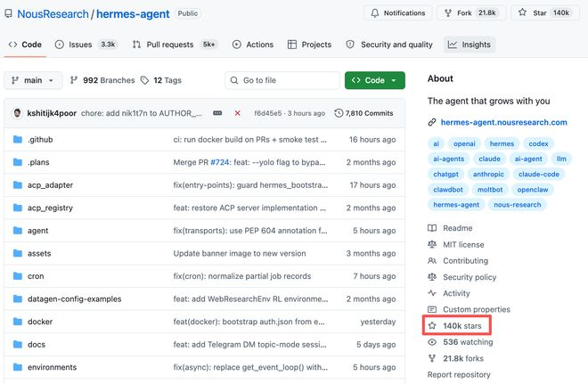Open commit message 'Update banner image to new version'
Screen dimensions: 588x384
pyautogui.click(x=240, y=254)
